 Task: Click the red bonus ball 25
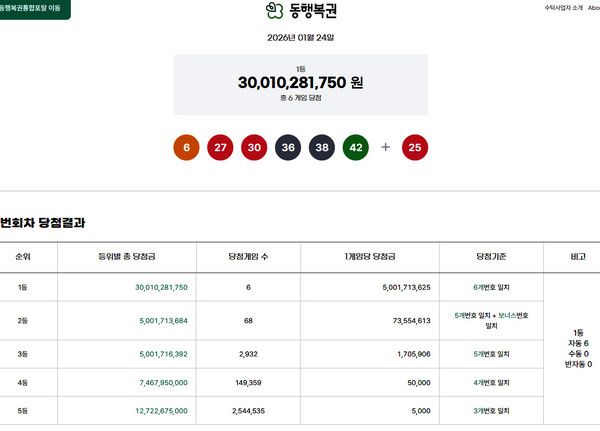point(415,147)
